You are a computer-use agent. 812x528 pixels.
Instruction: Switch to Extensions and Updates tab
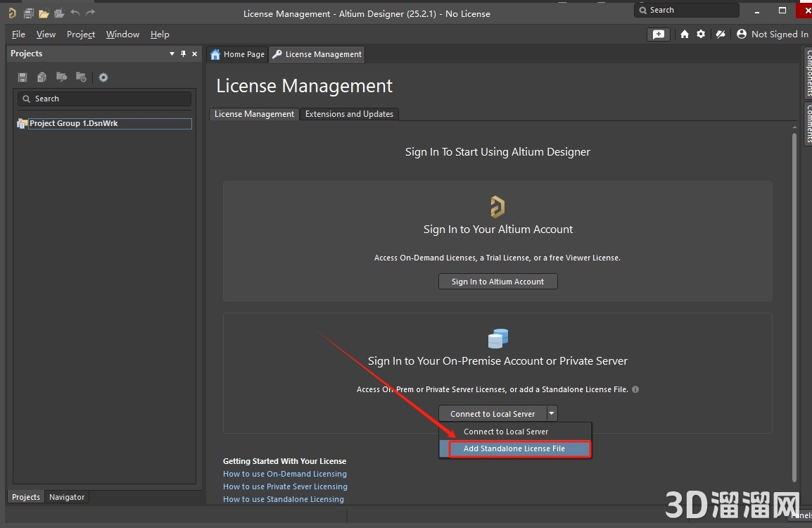point(349,114)
